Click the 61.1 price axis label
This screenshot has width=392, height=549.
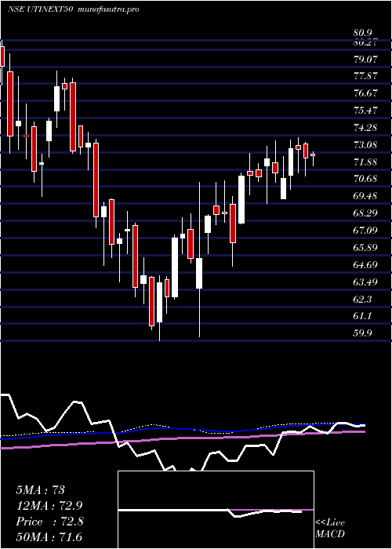tap(363, 317)
